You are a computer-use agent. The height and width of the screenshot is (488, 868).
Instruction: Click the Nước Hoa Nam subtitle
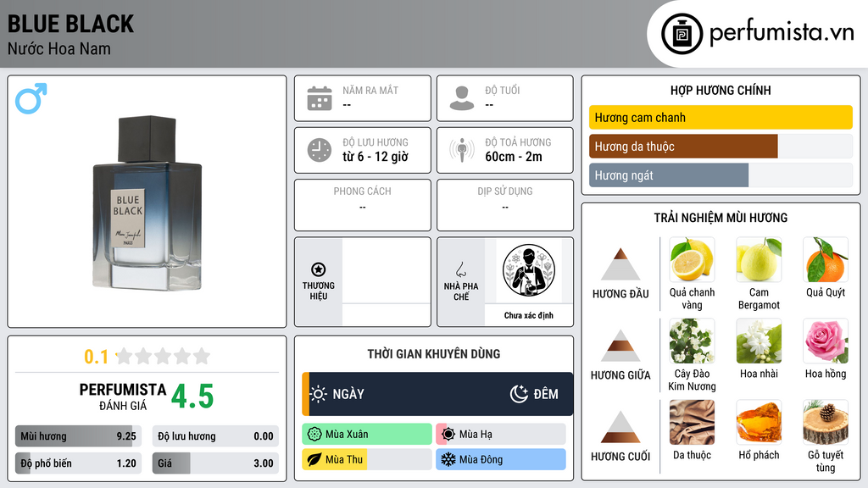(59, 49)
